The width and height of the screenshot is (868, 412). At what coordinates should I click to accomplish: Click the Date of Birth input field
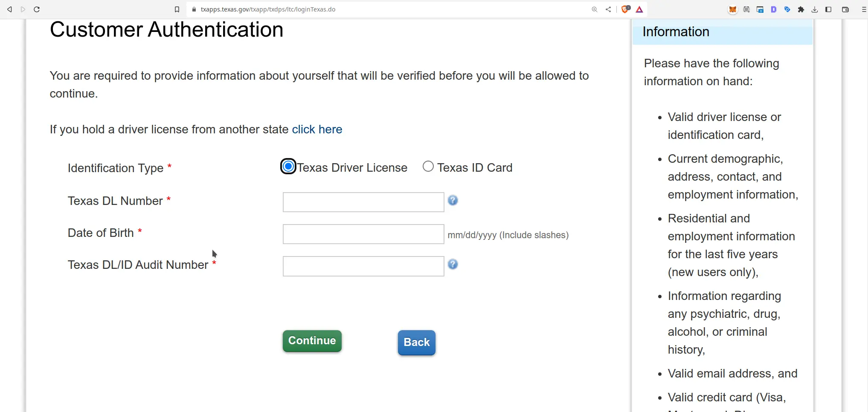coord(363,234)
